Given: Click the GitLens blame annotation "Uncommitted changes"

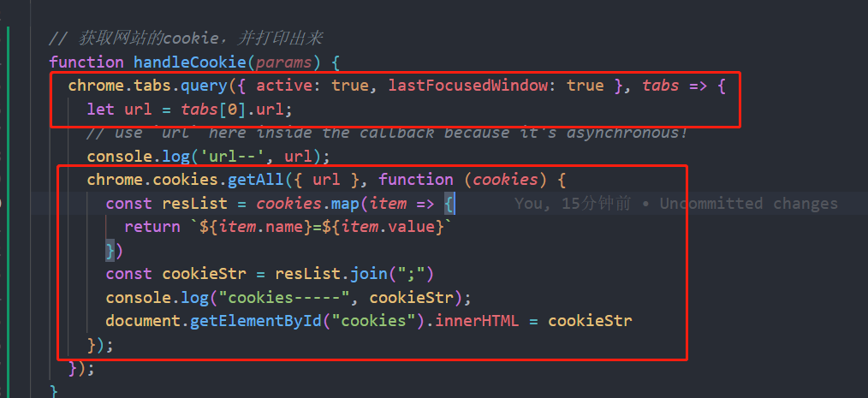Looking at the screenshot, I should click(748, 204).
